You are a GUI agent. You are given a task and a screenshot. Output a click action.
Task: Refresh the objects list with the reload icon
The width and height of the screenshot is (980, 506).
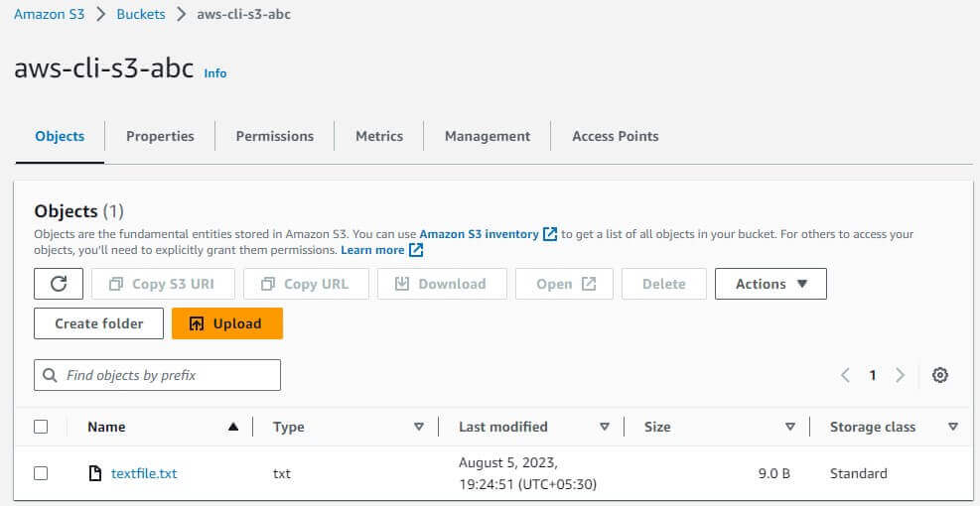pyautogui.click(x=59, y=284)
